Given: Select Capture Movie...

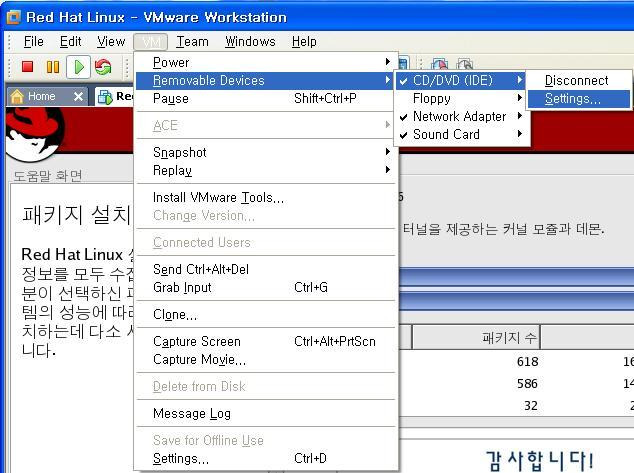Looking at the screenshot, I should [x=265, y=359].
